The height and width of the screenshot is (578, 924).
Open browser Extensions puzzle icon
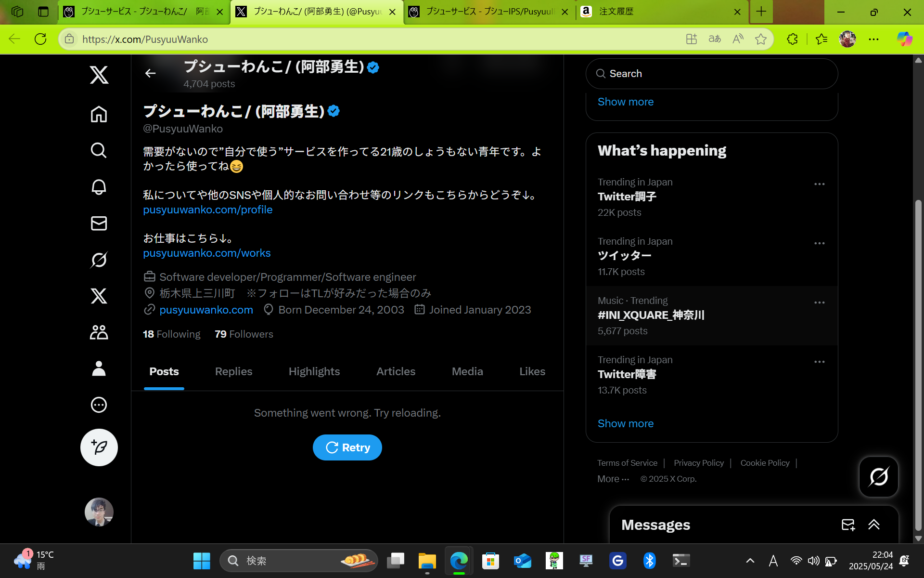(792, 39)
